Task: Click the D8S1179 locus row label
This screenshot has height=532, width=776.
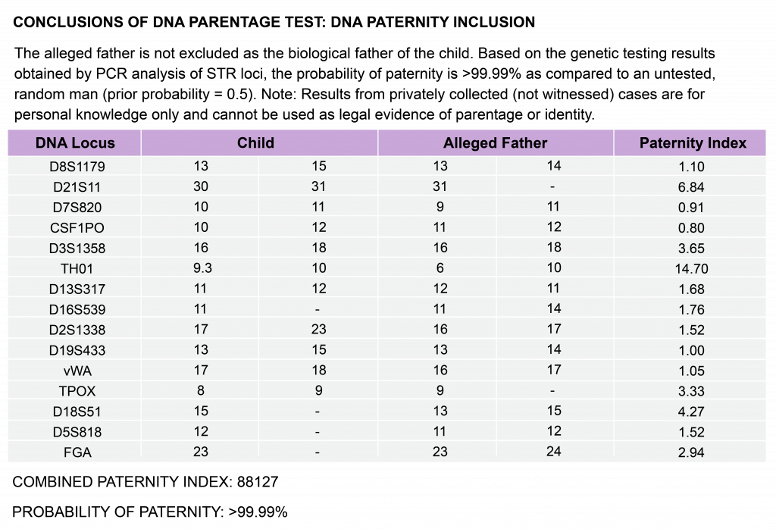Action: pyautogui.click(x=77, y=166)
